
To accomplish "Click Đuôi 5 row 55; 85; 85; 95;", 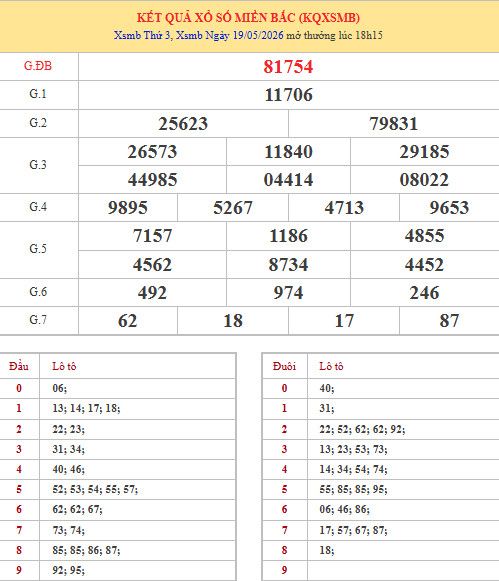I will pyautogui.click(x=353, y=489).
